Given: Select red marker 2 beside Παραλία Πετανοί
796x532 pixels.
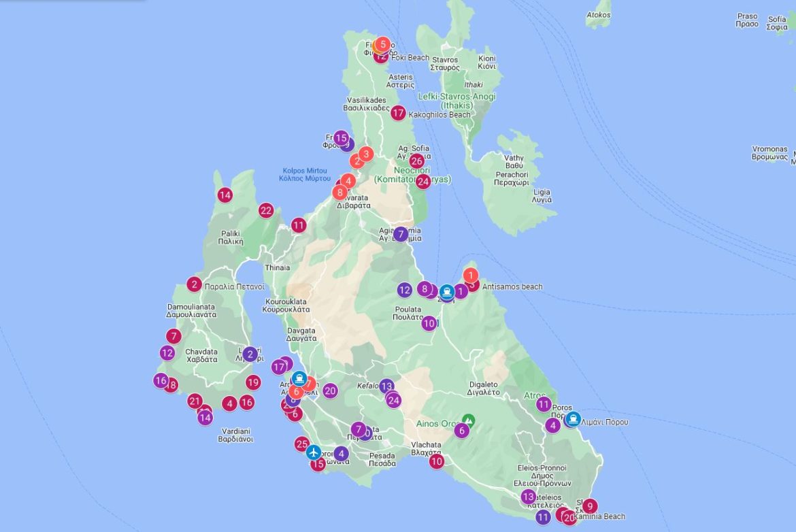Looking at the screenshot, I should coord(194,284).
